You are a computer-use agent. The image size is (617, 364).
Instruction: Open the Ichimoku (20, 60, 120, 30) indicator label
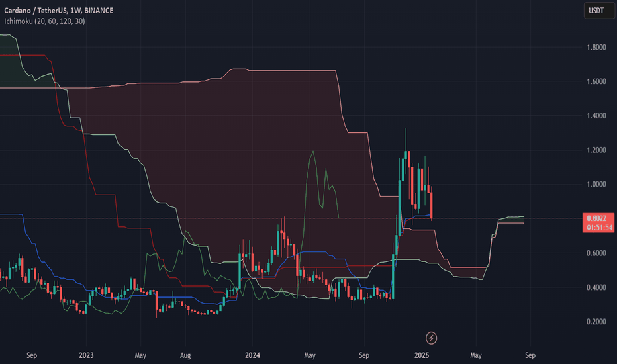(x=44, y=21)
